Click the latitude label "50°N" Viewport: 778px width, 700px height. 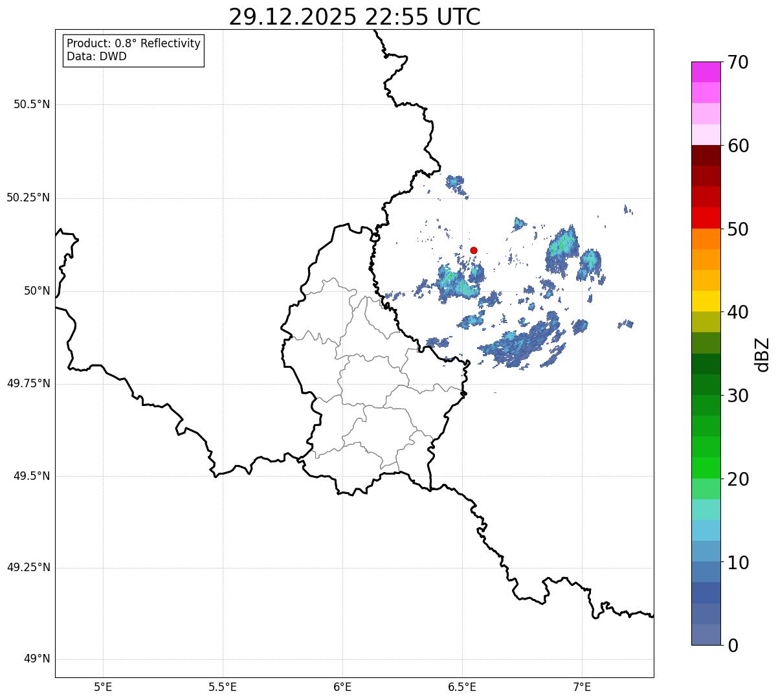[37, 291]
